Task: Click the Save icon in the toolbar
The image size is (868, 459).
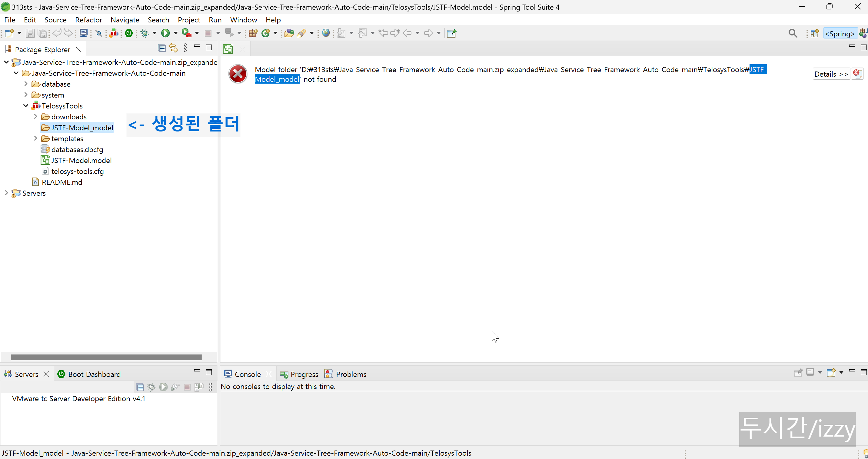Action: coord(30,33)
